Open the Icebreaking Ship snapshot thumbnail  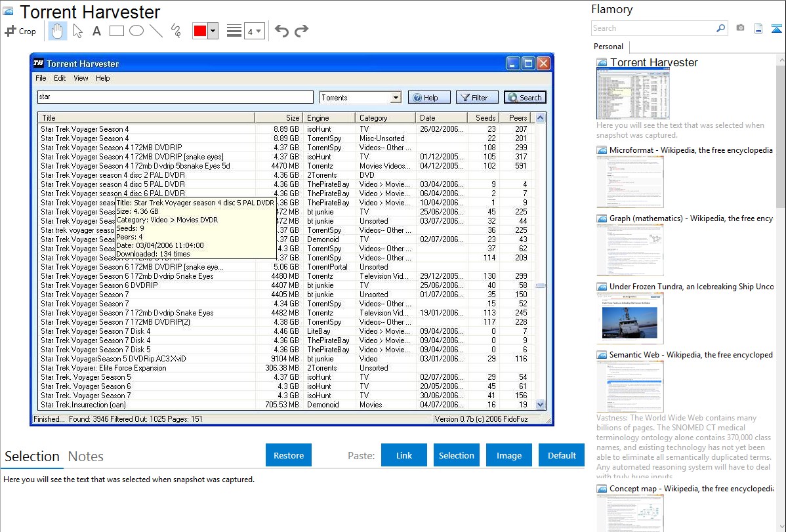pos(630,318)
